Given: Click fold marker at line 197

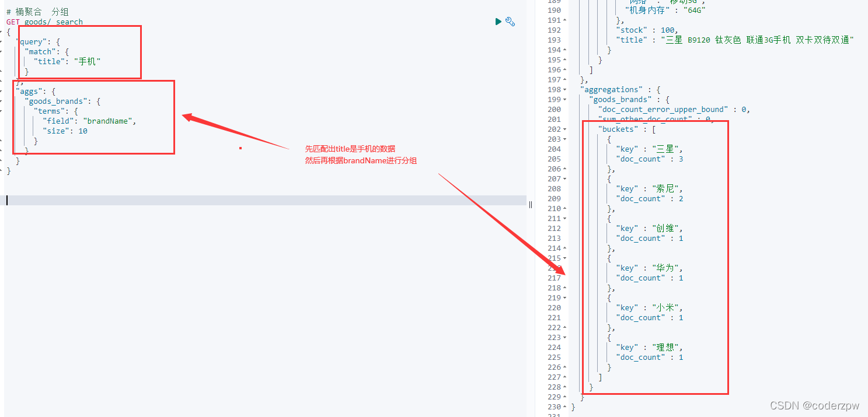Looking at the screenshot, I should point(564,80).
